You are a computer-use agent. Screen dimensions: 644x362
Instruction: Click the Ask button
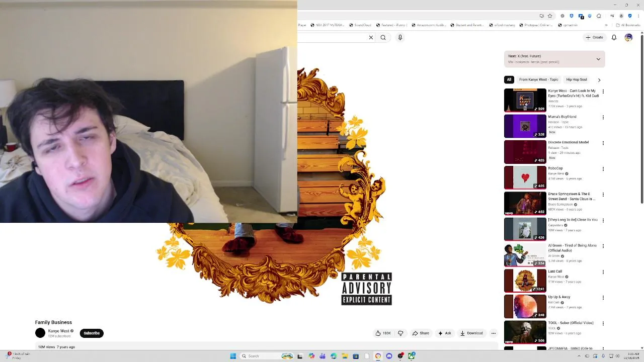tap(444, 333)
